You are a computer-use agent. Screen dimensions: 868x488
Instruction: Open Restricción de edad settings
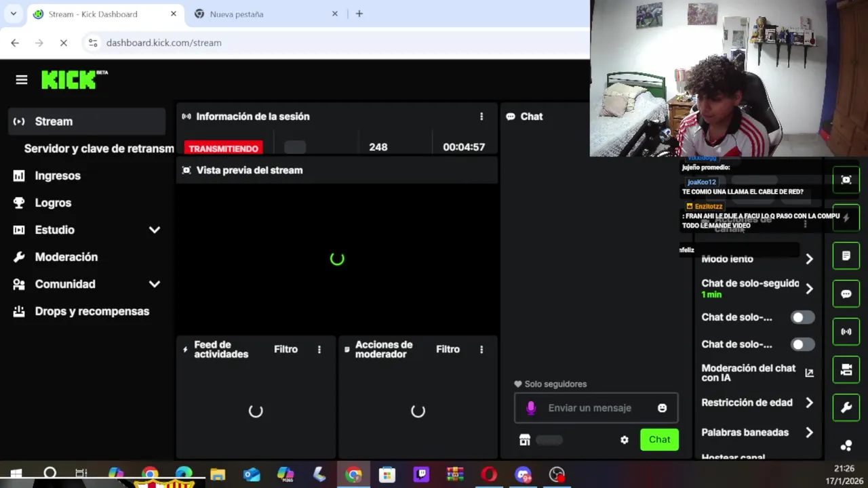click(757, 403)
